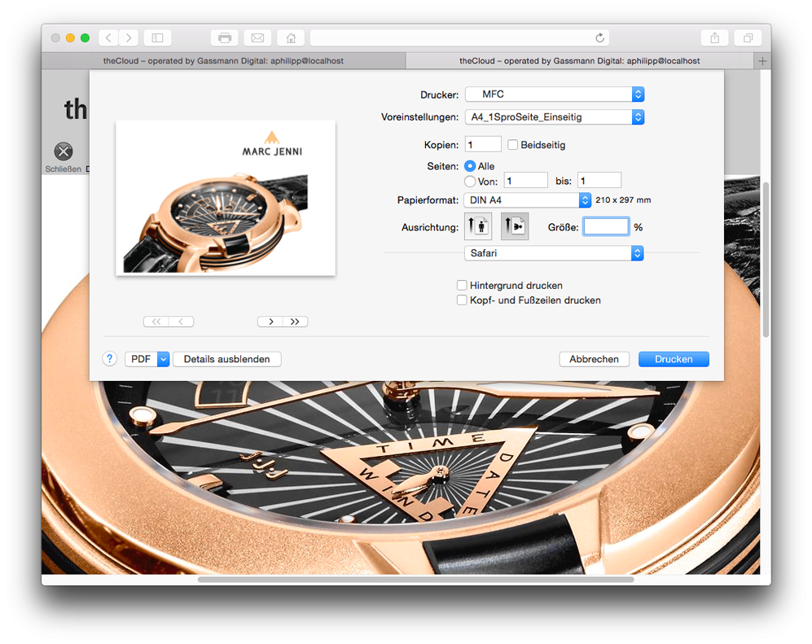Click the bis end page field
The height and width of the screenshot is (644, 812).
coord(599,180)
